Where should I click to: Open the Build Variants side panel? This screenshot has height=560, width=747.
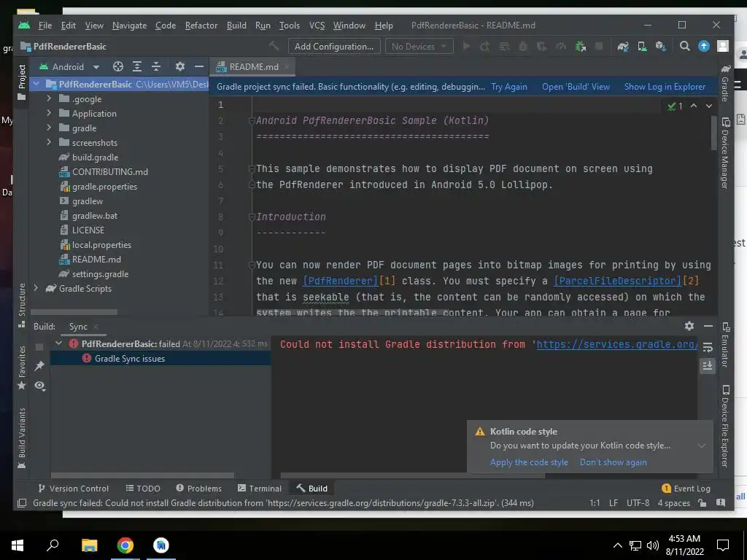21,438
